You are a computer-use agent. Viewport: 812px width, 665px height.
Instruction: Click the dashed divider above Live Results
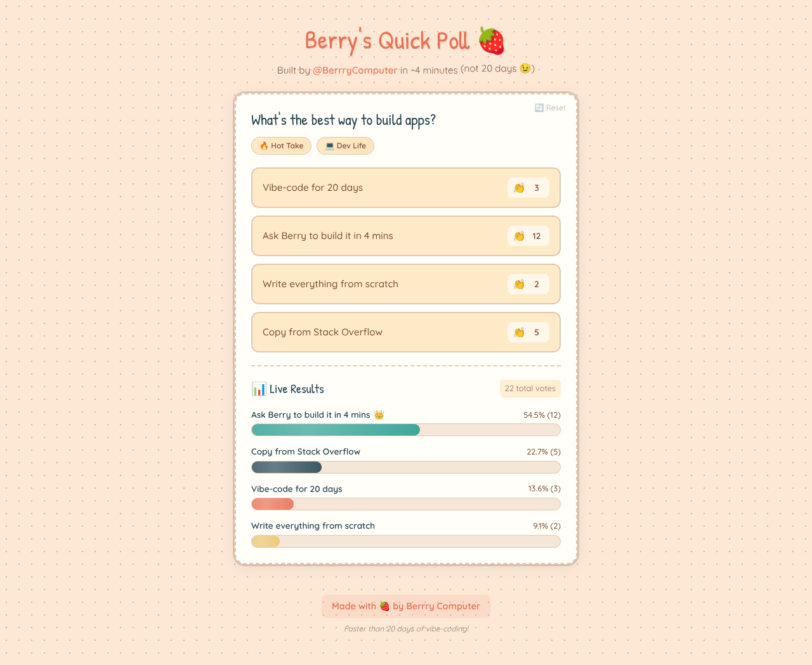[406, 365]
